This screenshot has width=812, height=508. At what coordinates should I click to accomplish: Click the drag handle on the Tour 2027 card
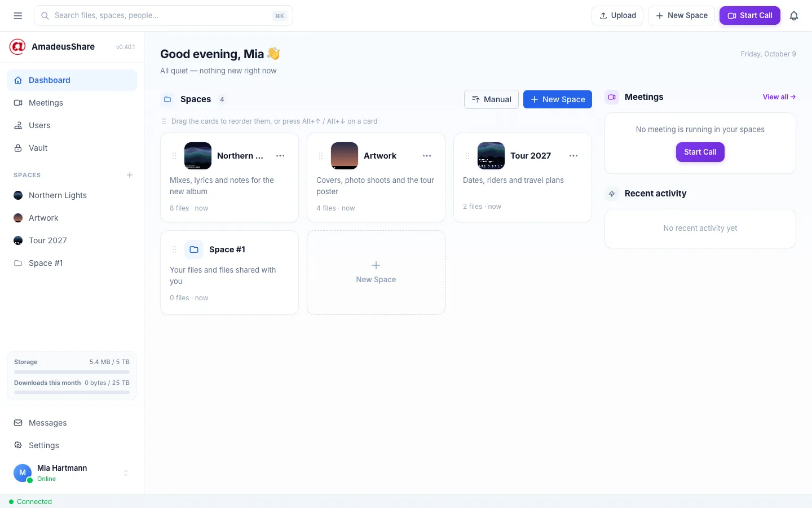point(467,156)
